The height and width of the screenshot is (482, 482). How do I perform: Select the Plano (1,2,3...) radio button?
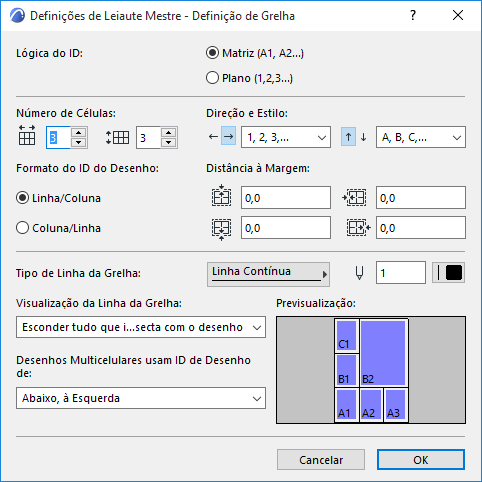tap(212, 78)
